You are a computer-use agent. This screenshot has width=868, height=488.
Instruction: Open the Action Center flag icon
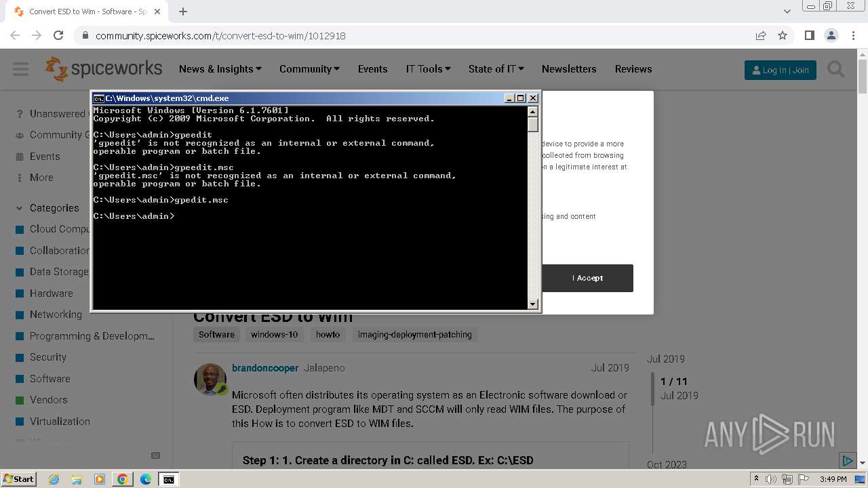(802, 479)
